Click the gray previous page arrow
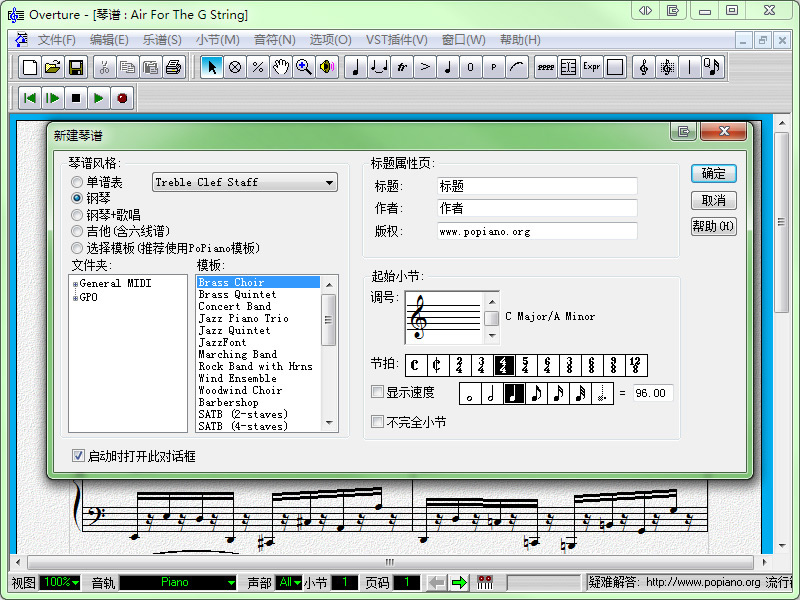This screenshot has width=800, height=600. [437, 582]
